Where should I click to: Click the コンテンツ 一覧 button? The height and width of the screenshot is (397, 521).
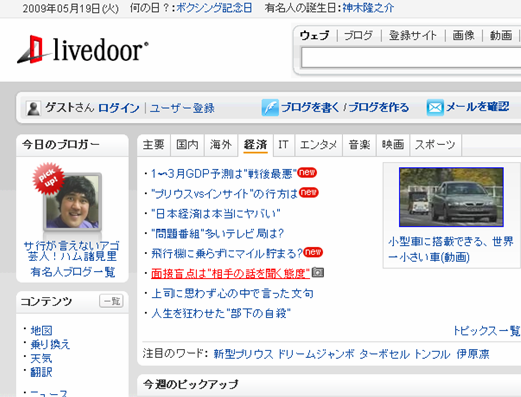(x=111, y=301)
